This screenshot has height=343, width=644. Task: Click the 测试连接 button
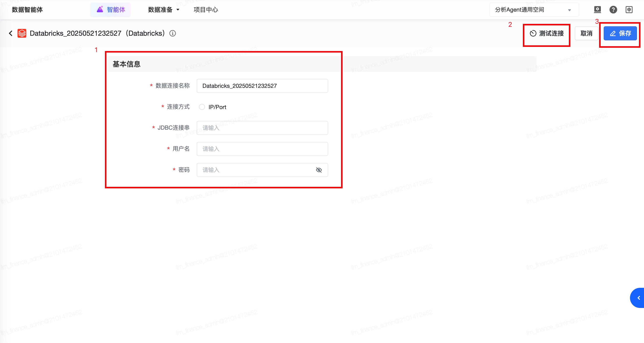547,33
